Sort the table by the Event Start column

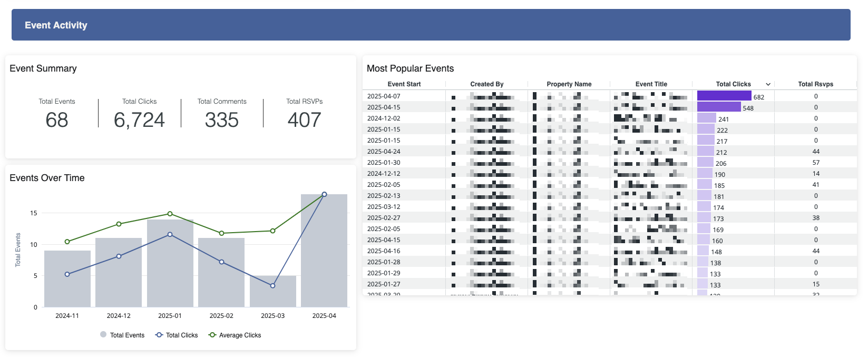[x=404, y=84]
